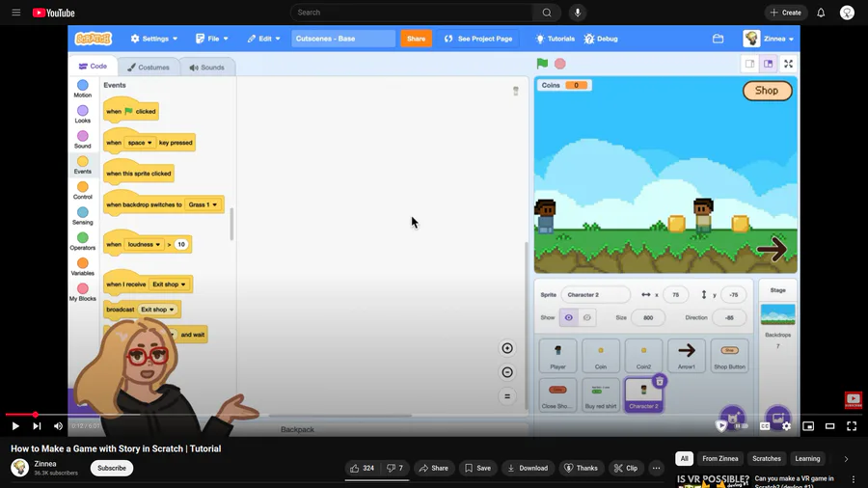Viewport: 868px width, 488px height.
Task: Hide the sprite with crossed-eye toggle
Action: (587, 317)
